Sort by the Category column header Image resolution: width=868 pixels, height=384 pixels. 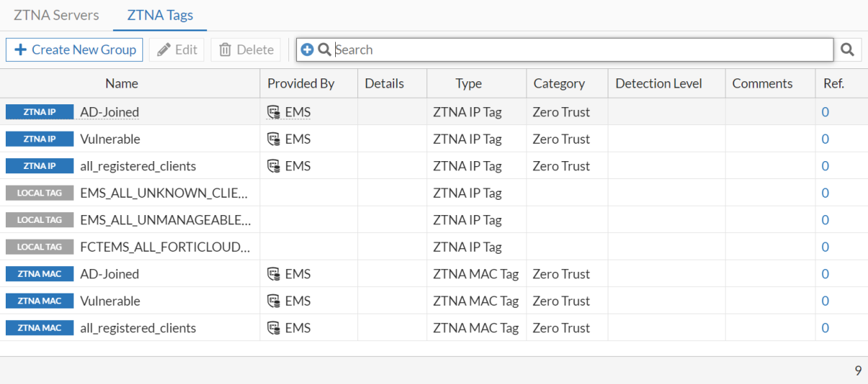point(559,83)
